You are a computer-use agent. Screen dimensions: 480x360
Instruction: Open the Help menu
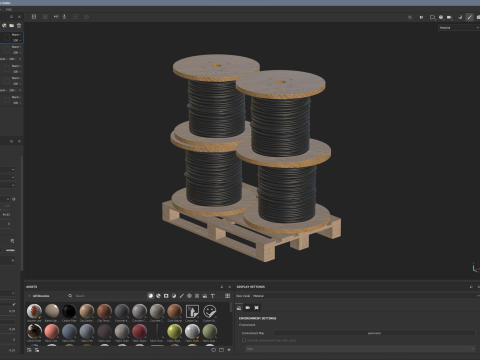tap(9, 9)
